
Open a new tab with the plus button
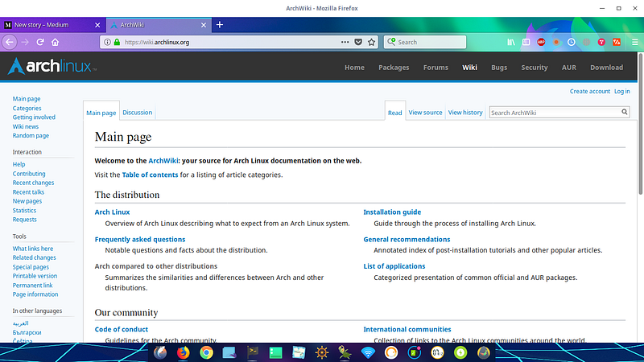coord(220,25)
